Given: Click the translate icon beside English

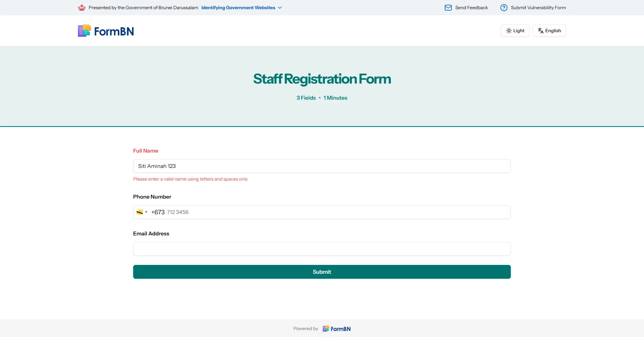Looking at the screenshot, I should (x=540, y=31).
